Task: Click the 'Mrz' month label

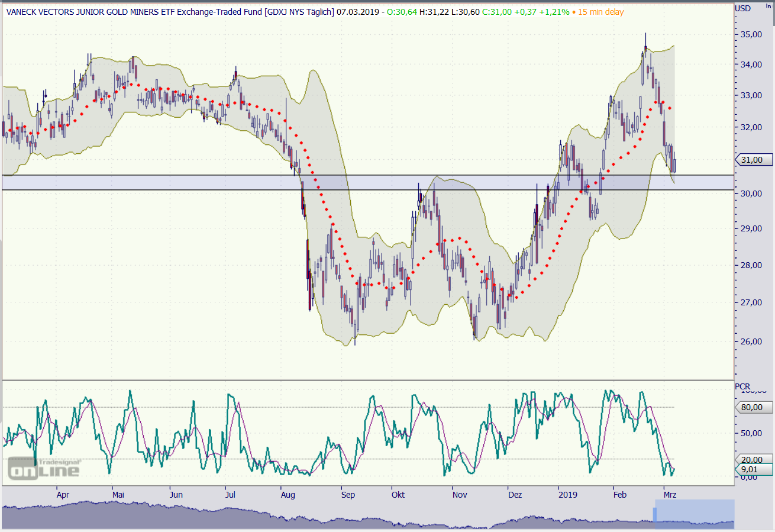Action: click(670, 495)
